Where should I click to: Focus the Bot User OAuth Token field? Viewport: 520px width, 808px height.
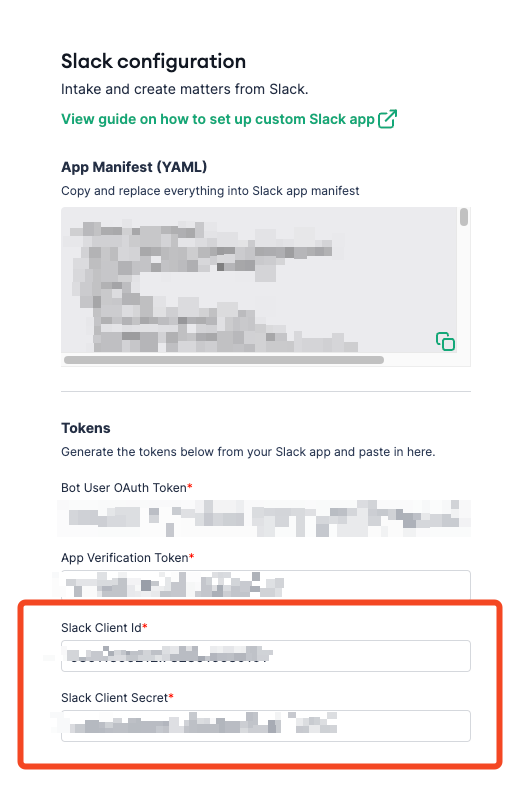pyautogui.click(x=265, y=517)
